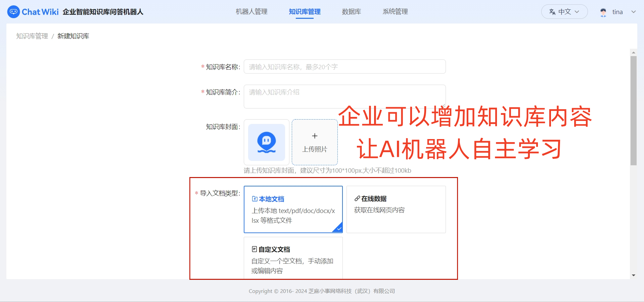Click the plus icon in upload box
This screenshot has width=644, height=302.
315,136
